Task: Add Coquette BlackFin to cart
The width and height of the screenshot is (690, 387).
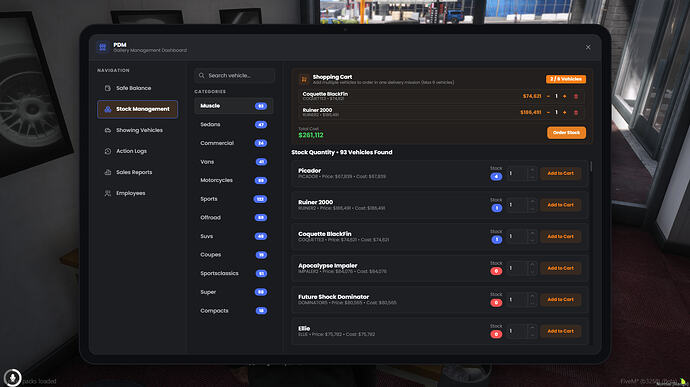Action: pos(561,236)
